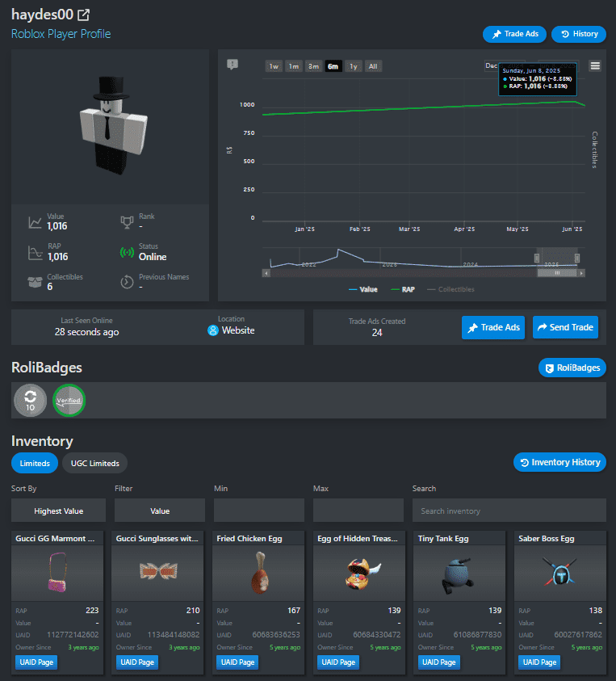Click Trade Ads button beside Send Trade

(493, 327)
